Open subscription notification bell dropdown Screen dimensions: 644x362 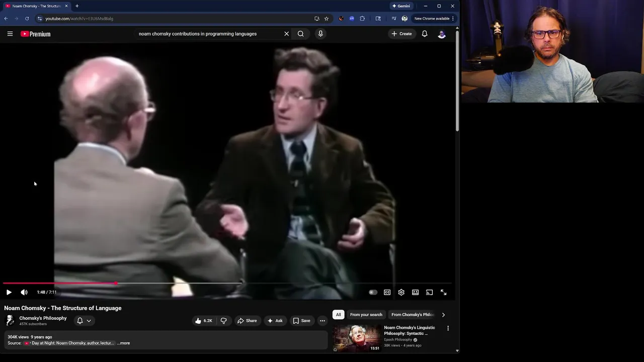[84, 321]
